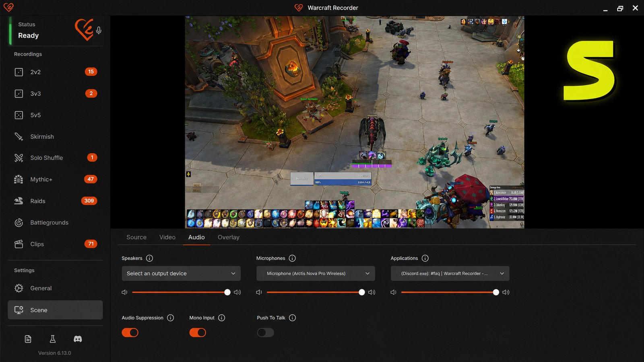This screenshot has height=362, width=644.
Task: Open the Applications audio source dropdown
Action: point(450,274)
